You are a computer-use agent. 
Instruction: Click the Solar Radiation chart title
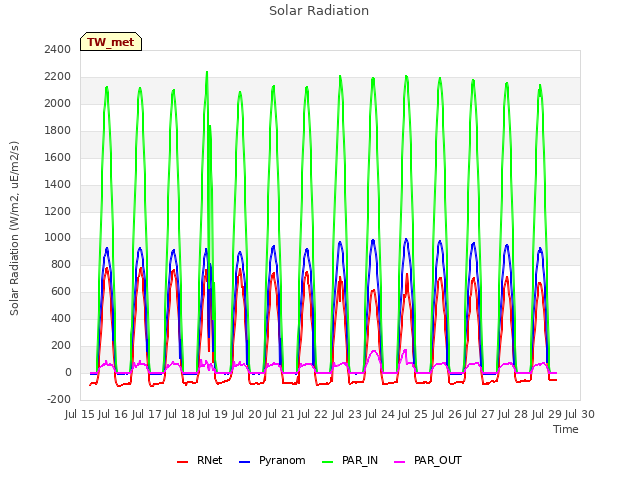pos(319,11)
